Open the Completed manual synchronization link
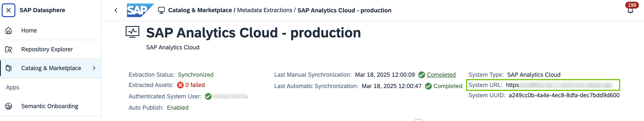 tap(441, 75)
